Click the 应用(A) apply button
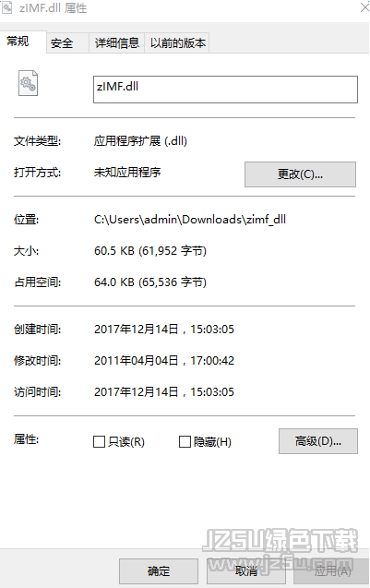 332,571
